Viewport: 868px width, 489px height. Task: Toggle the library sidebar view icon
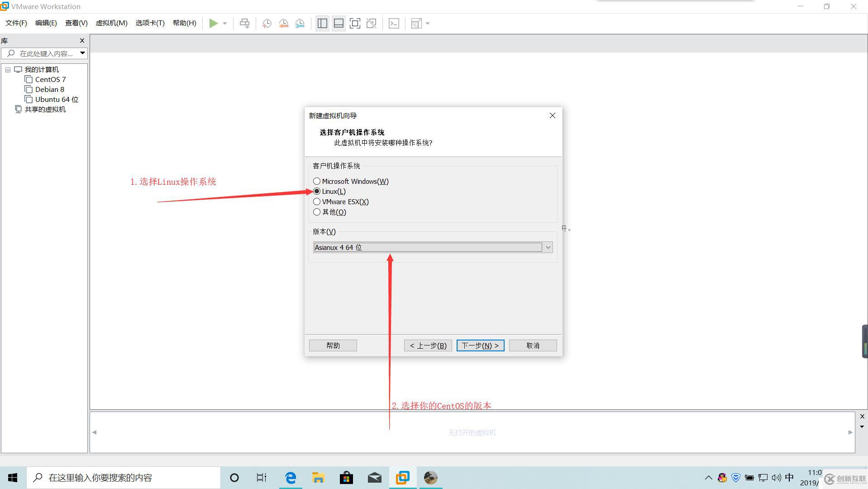(322, 23)
